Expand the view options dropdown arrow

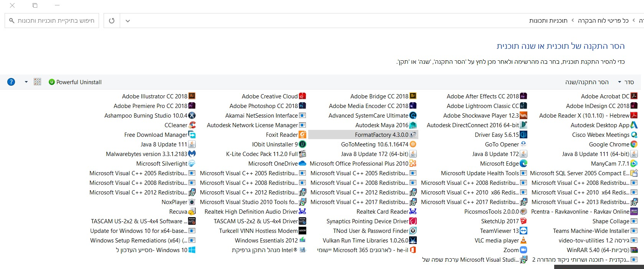pos(26,82)
